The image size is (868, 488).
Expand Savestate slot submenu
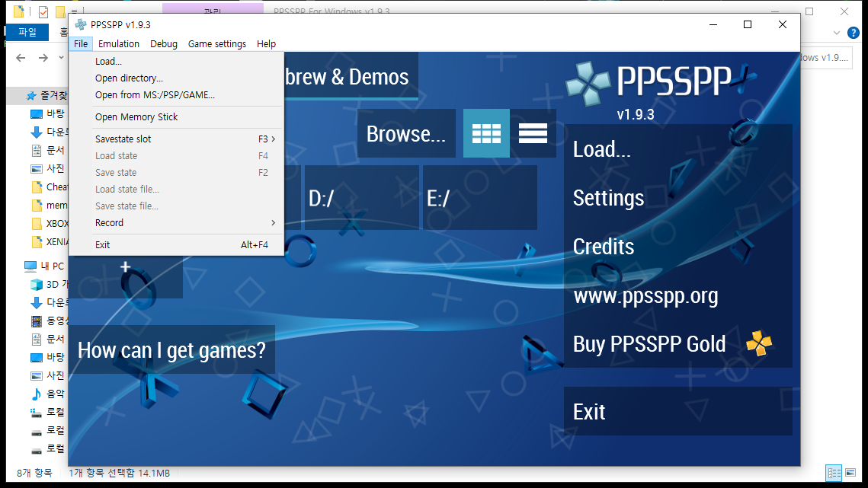pyautogui.click(x=274, y=139)
